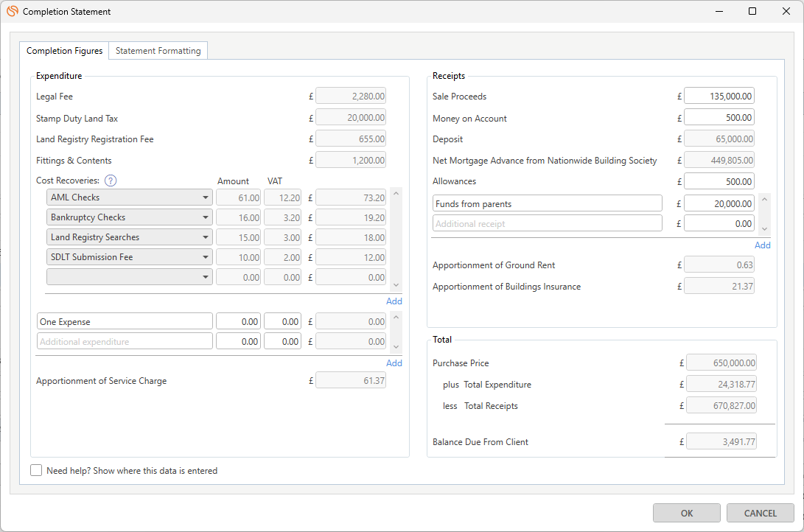The width and height of the screenshot is (804, 532).
Task: Click Add link under Receipts list
Action: (762, 245)
